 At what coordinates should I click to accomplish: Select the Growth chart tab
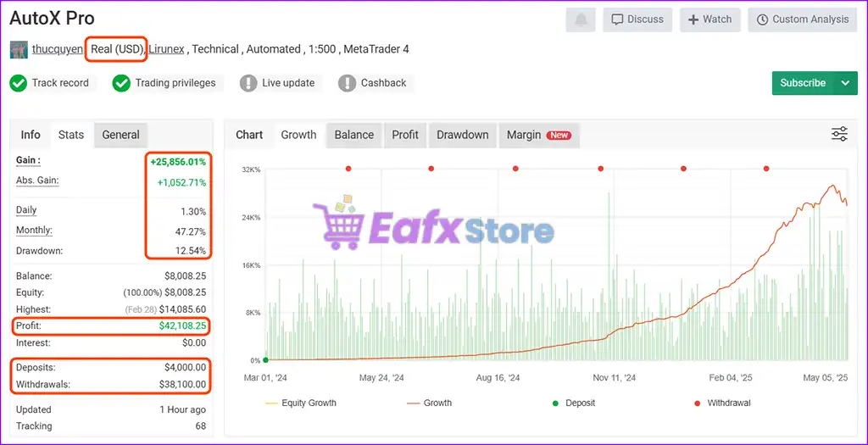click(298, 135)
